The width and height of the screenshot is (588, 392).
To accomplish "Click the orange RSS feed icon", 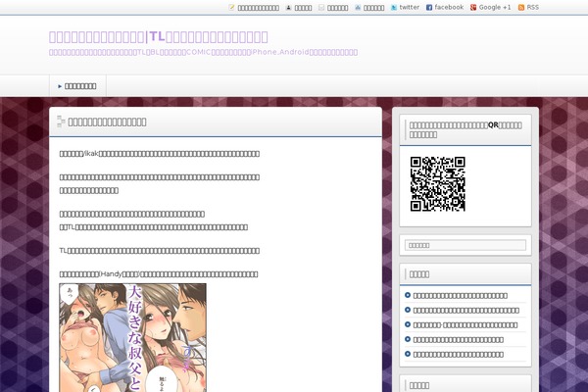I will [x=521, y=8].
